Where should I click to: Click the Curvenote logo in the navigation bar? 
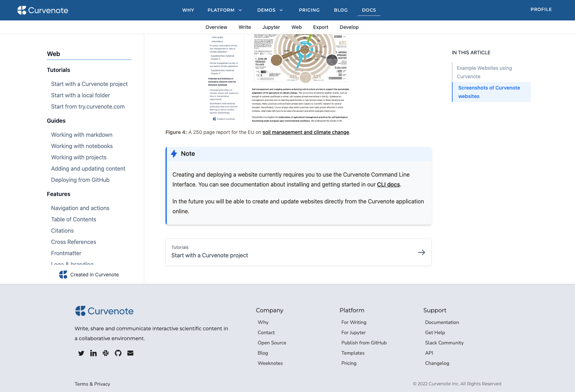point(43,10)
